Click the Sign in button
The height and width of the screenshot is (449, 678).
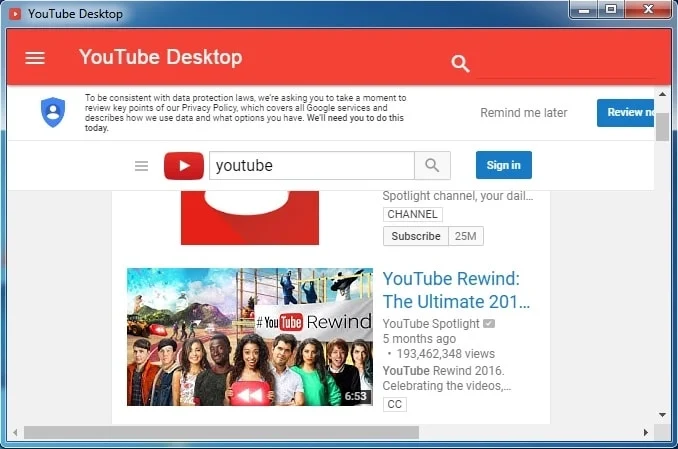pyautogui.click(x=504, y=165)
